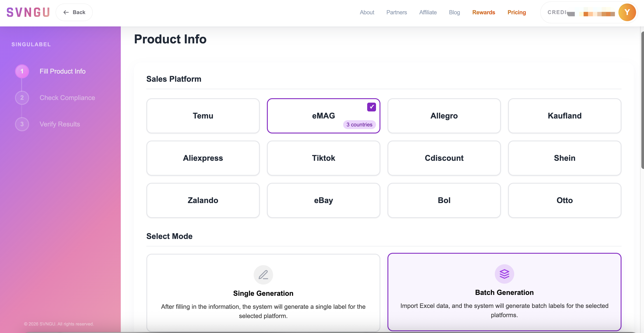Select the Tiktok platform
Screen dimensions: 644x333
point(324,158)
